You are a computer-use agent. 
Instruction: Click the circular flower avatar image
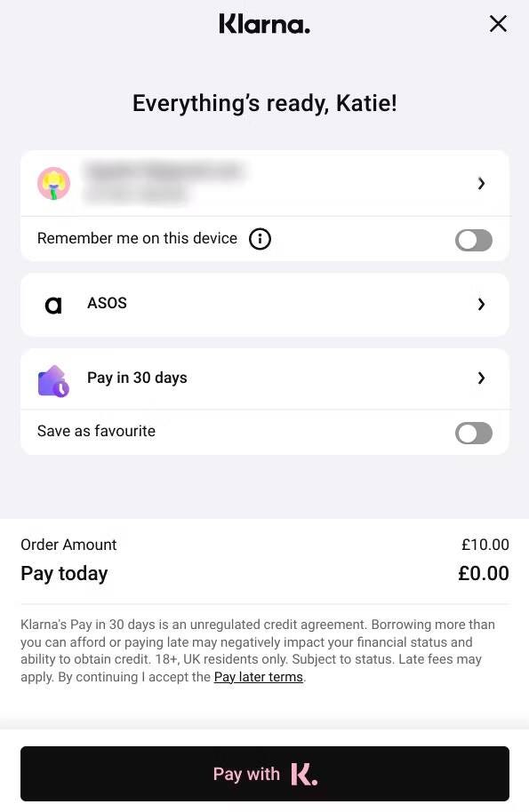click(53, 183)
